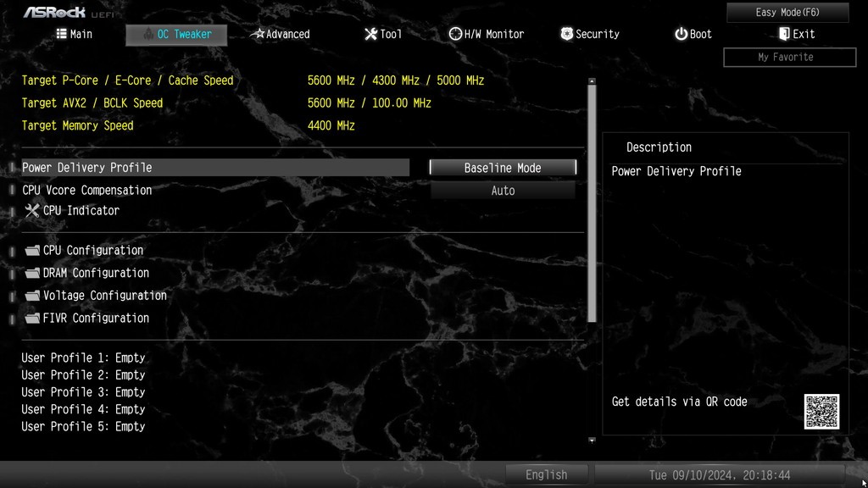Change the English language setting
This screenshot has height=488, width=868.
point(547,474)
